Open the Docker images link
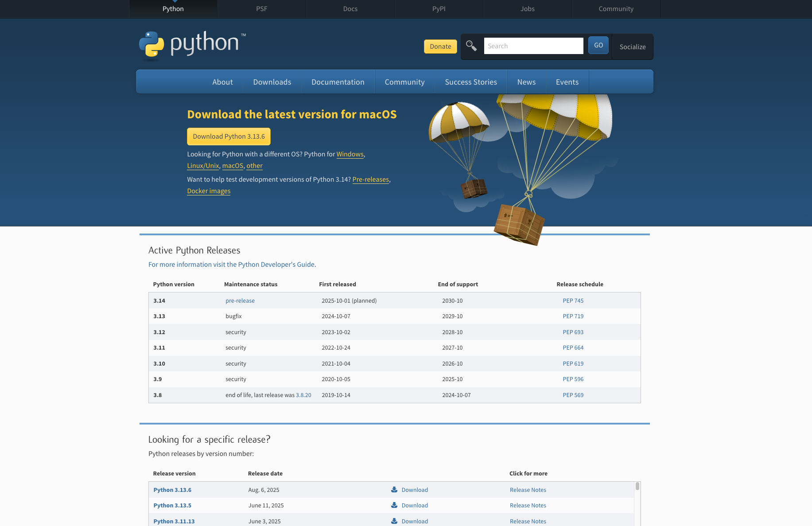 pos(209,191)
